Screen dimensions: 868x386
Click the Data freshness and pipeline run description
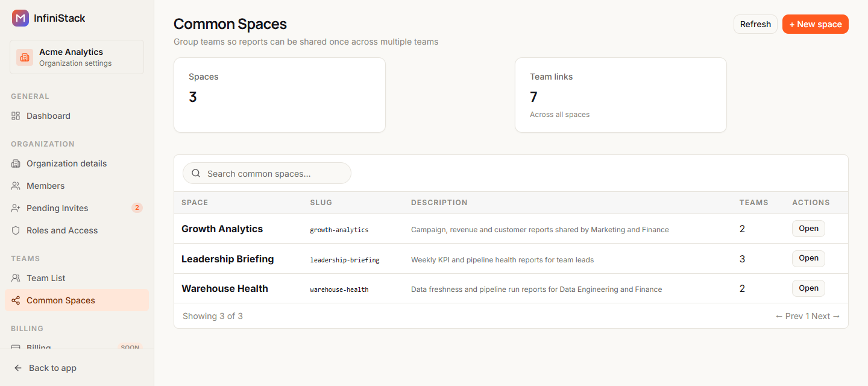(x=536, y=289)
